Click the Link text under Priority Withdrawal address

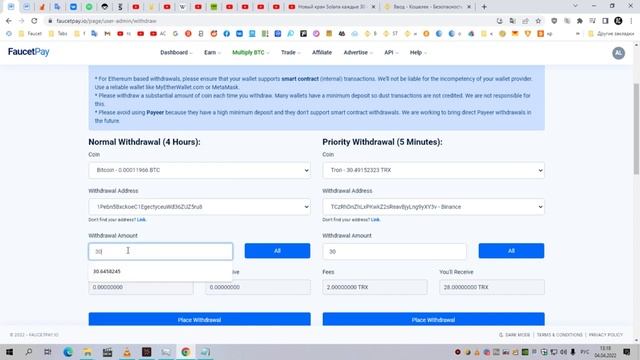click(375, 220)
